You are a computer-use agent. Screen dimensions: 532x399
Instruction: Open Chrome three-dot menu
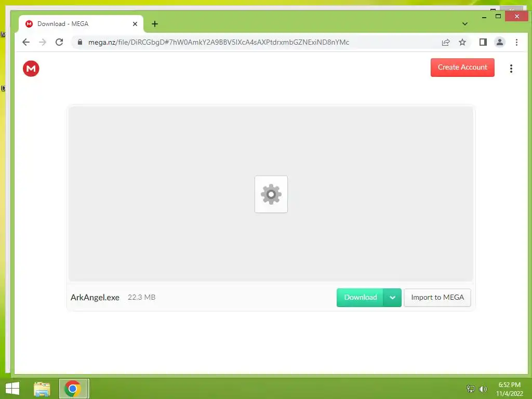point(516,42)
